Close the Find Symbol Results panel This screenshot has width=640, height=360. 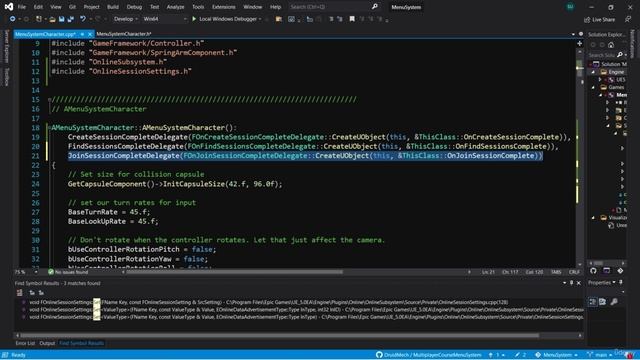pyautogui.click(x=578, y=283)
